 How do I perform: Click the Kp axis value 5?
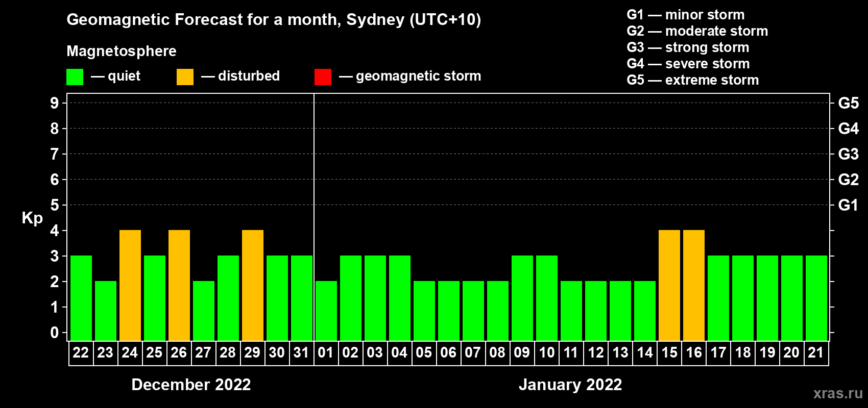pos(55,205)
